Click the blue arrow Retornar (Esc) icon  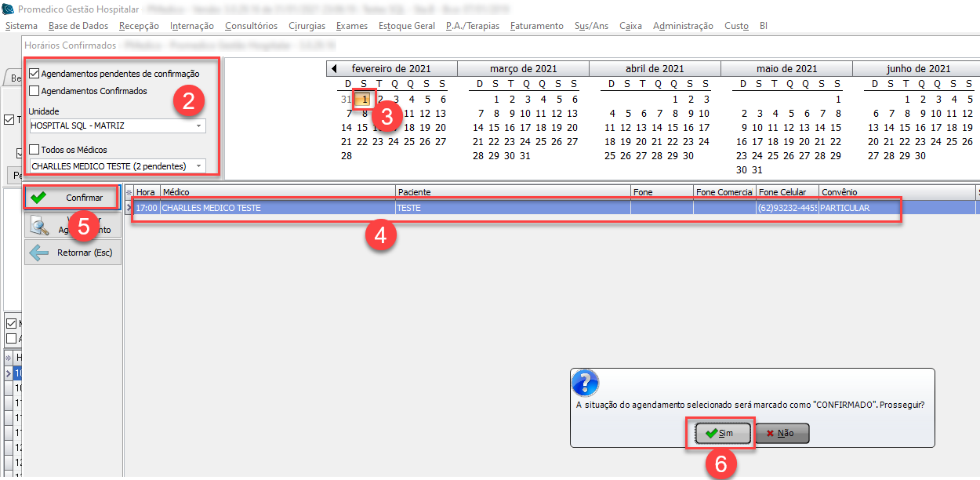38,253
